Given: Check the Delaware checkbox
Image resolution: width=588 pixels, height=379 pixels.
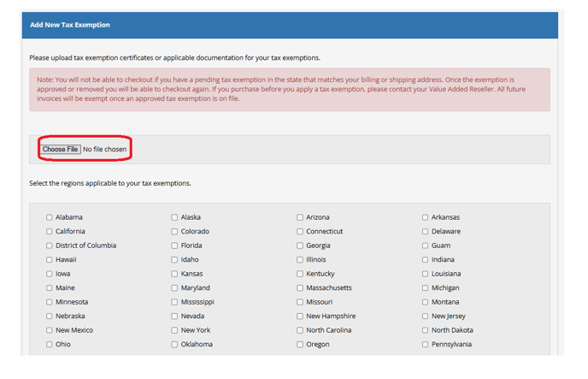Looking at the screenshot, I should 425,232.
